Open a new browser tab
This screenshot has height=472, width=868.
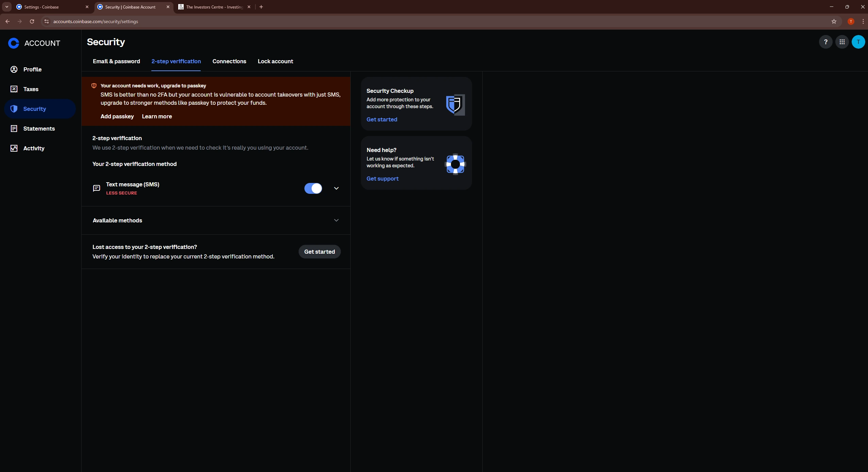click(261, 7)
